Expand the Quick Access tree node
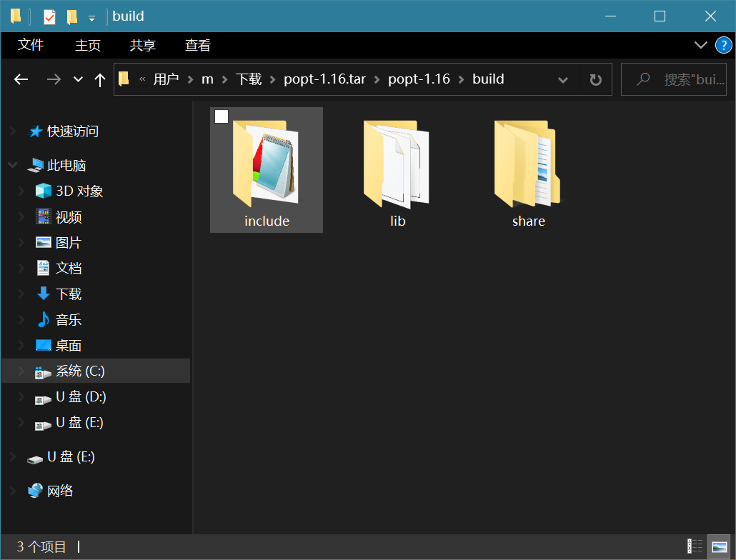The image size is (736, 560). click(12, 131)
